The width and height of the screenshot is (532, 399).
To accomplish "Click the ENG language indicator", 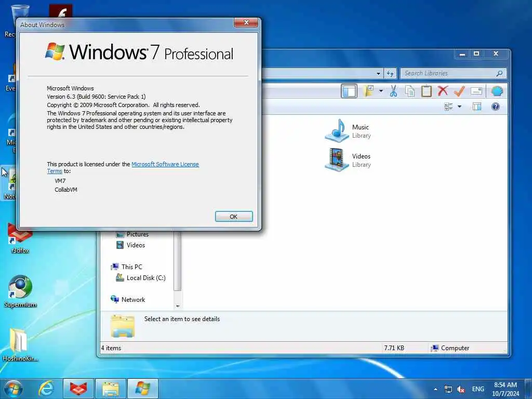I will 478,389.
